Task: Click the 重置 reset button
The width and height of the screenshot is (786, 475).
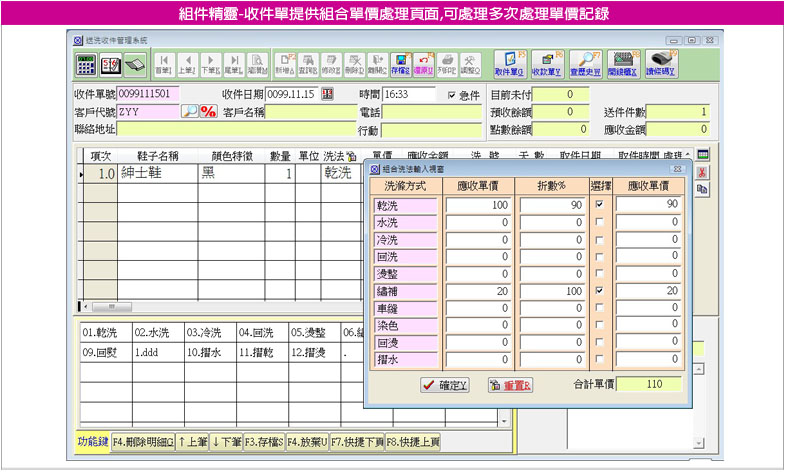Action: (x=511, y=384)
